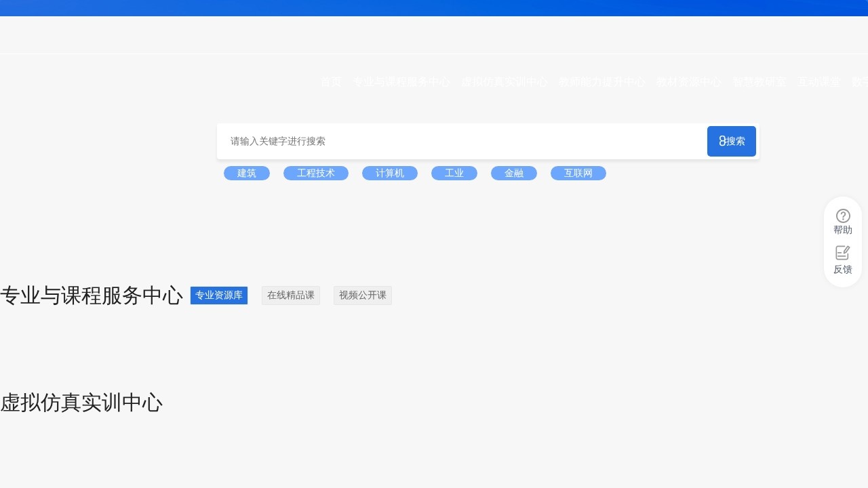Select the 计算机 keyword tag
Screen dimensions: 868x488
pyautogui.click(x=389, y=173)
